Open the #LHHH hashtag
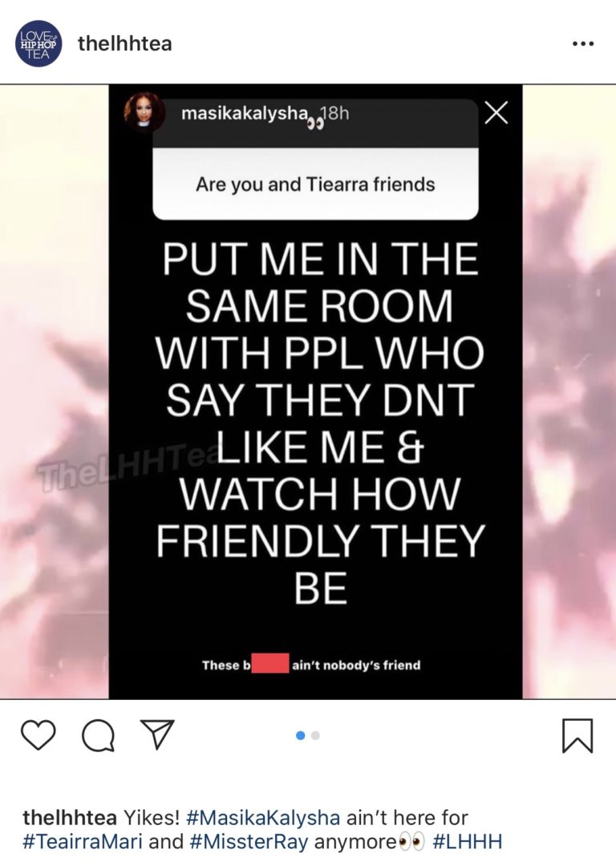Viewport: 616px width, 862px height. tap(468, 841)
